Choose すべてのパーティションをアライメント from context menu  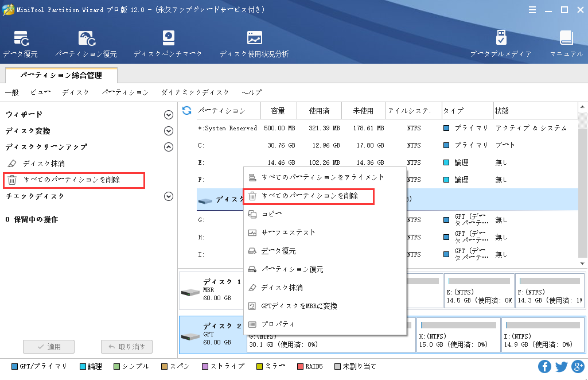325,177
